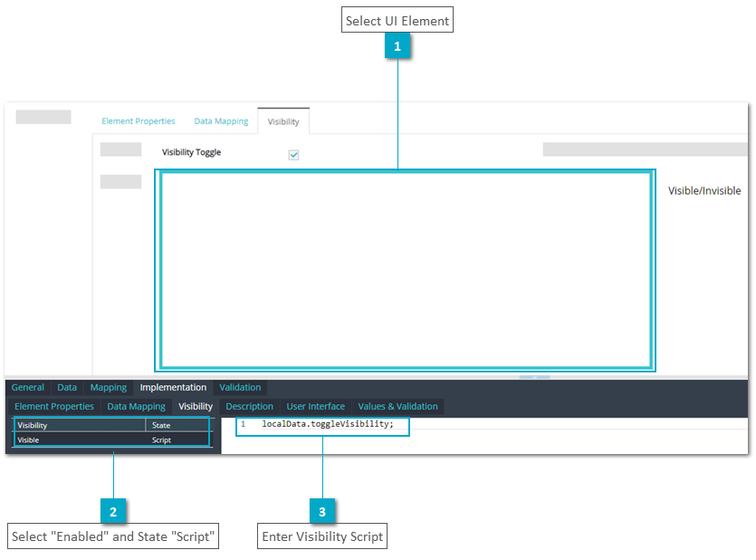Click line number 1 in the script editor

click(x=244, y=424)
